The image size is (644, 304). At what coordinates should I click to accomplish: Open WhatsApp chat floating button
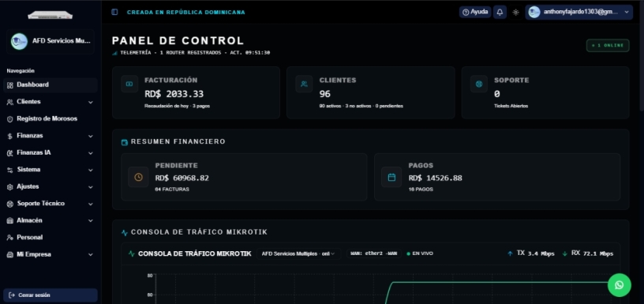[x=620, y=285]
